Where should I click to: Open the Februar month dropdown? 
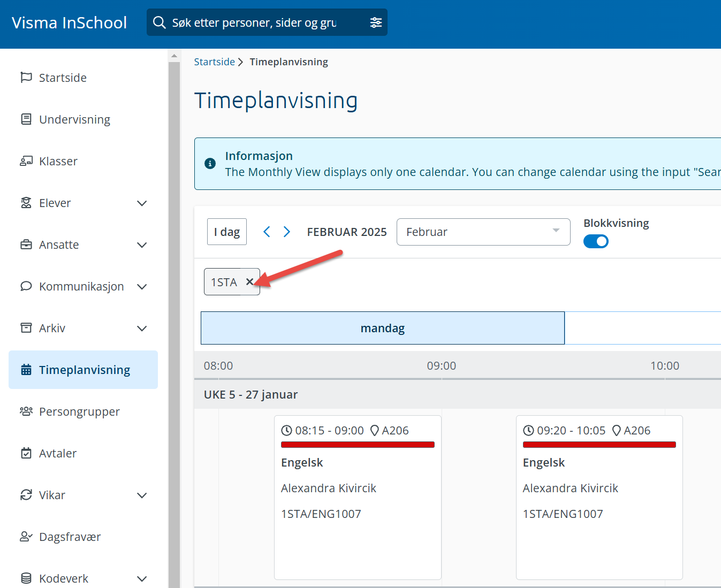483,232
